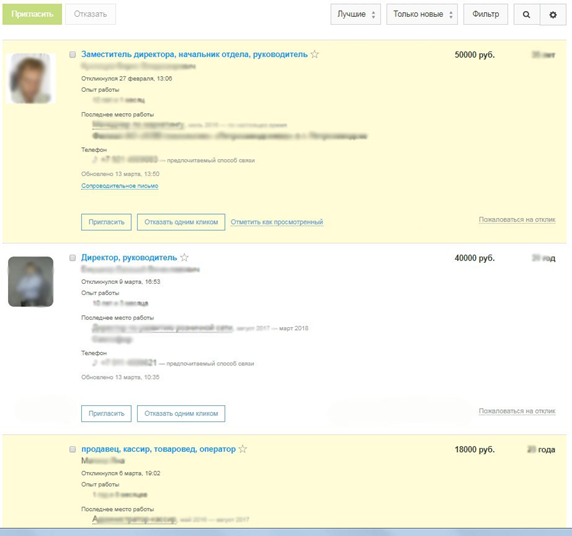Open the Лучшие sorting dropdown
Image resolution: width=572 pixels, height=536 pixels.
tap(356, 14)
